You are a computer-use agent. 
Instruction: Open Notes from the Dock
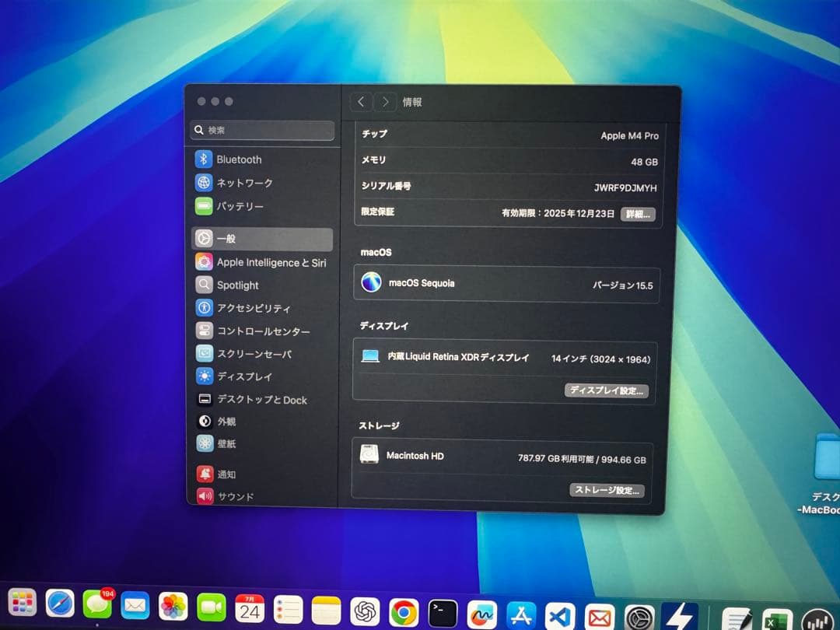(x=326, y=611)
